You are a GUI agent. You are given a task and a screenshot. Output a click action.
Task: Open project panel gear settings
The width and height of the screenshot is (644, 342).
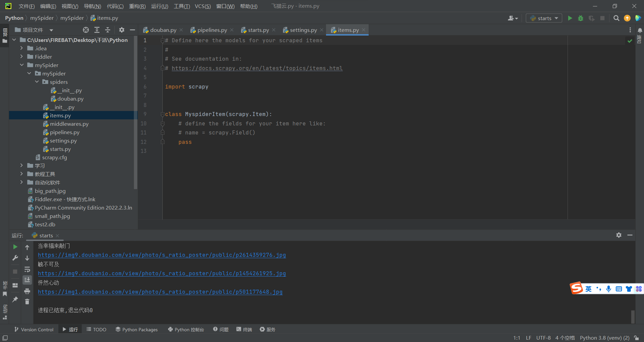(122, 30)
